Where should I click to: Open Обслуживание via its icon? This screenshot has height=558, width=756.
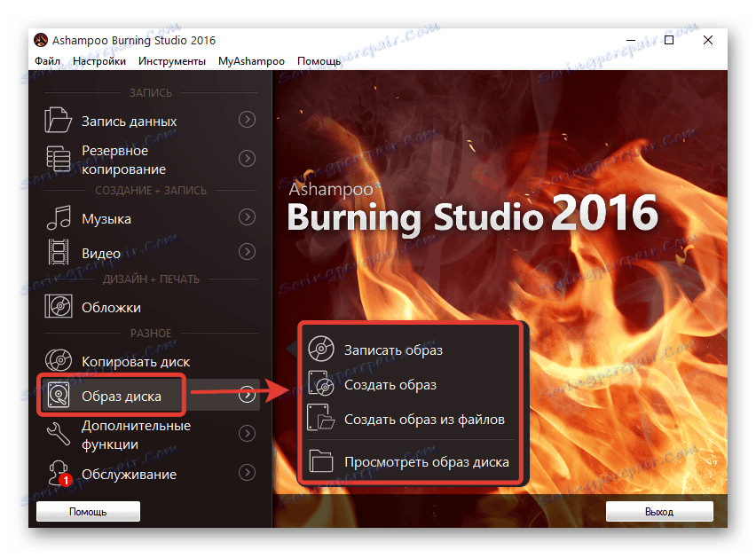58,474
